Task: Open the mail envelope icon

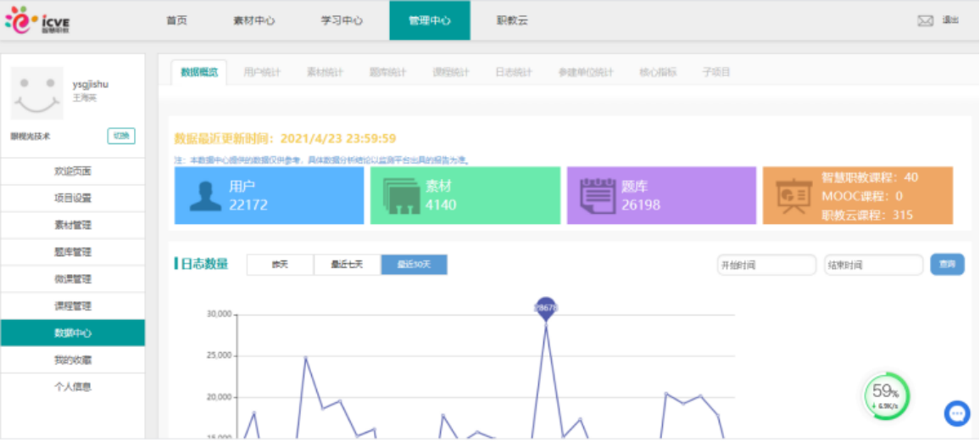Action: click(925, 20)
